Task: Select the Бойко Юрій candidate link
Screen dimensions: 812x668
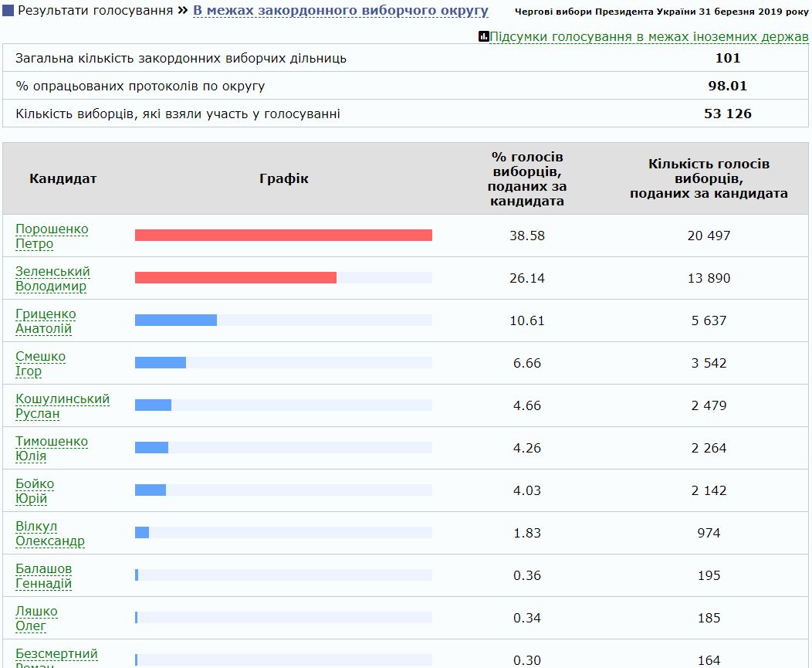Action: 35,491
